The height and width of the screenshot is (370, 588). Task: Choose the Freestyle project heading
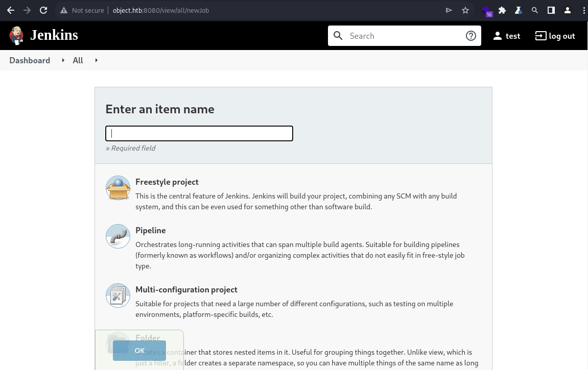point(167,182)
